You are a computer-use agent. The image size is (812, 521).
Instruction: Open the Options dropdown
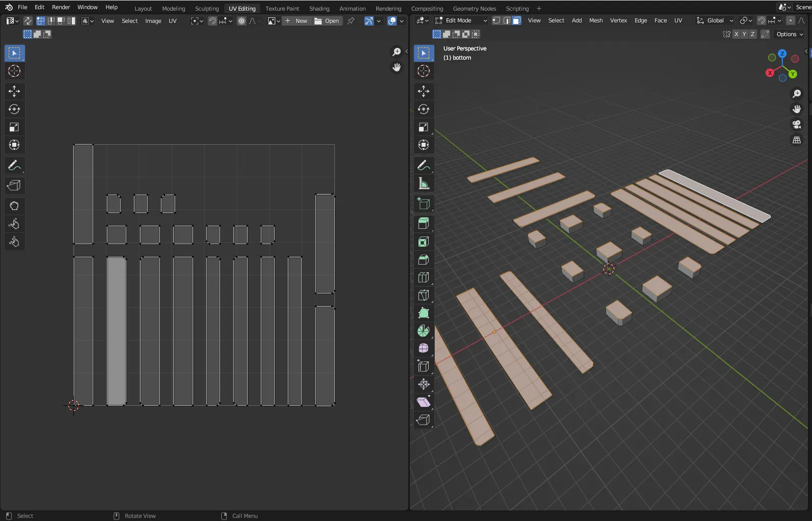(789, 34)
